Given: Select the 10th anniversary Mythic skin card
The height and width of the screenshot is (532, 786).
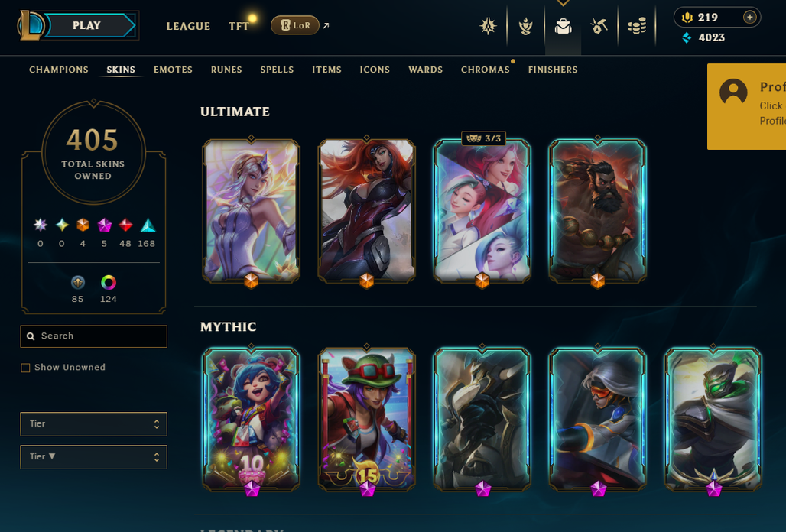Looking at the screenshot, I should coord(251,420).
